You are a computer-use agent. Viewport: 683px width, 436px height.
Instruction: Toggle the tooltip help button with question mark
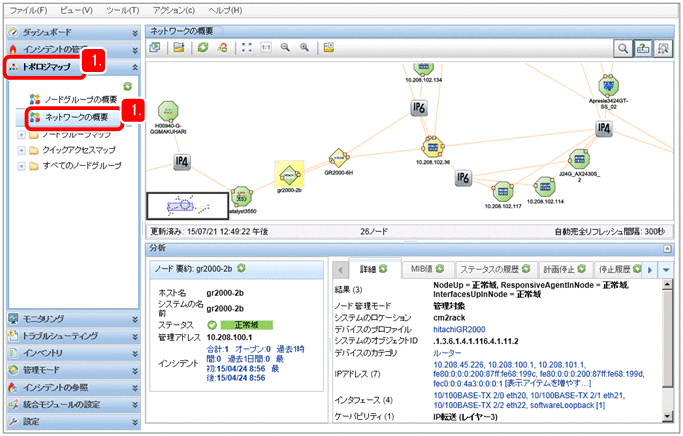tap(643, 48)
